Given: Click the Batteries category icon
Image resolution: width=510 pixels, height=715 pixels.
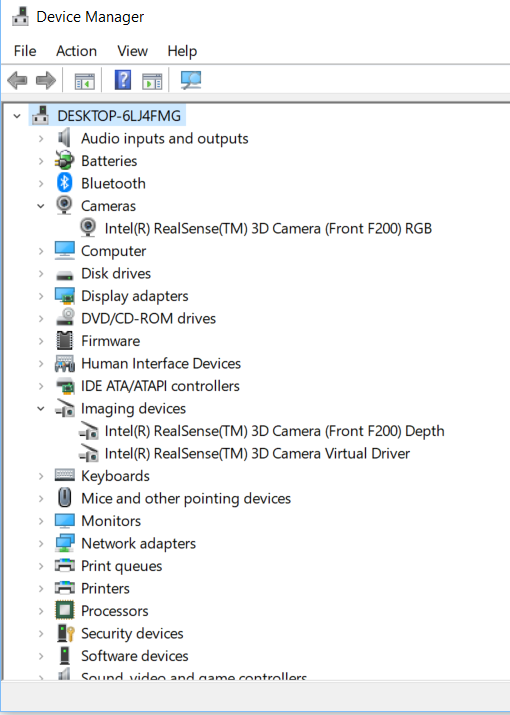Looking at the screenshot, I should (x=64, y=161).
